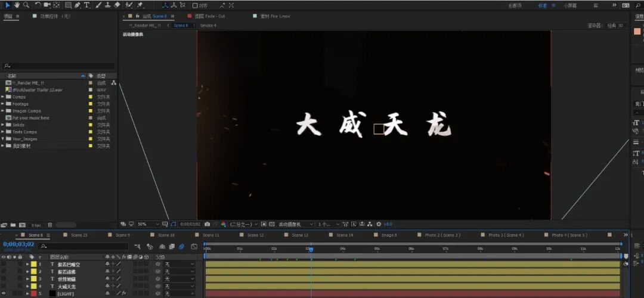Open the view layout 1个 dropdown
The image size is (644, 298).
(329, 224)
